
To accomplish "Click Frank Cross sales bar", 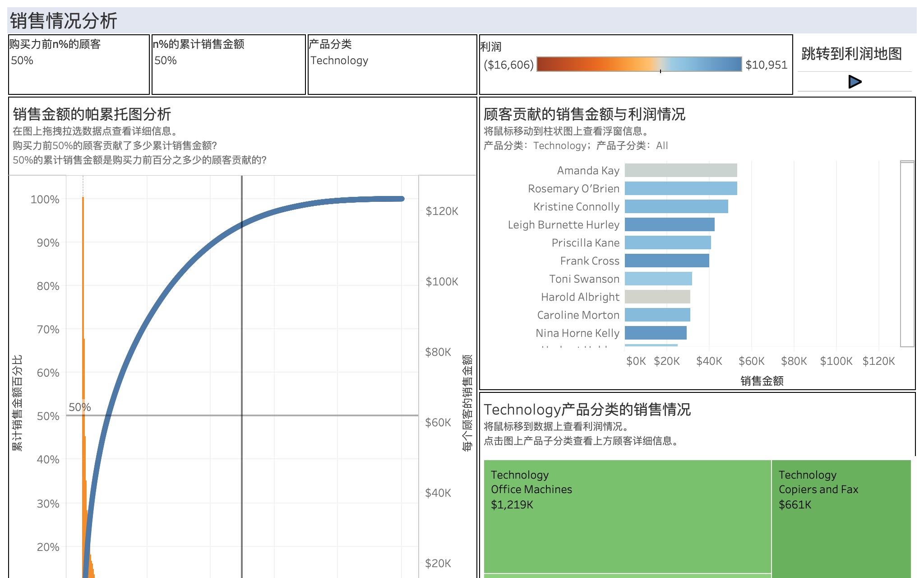I will tap(666, 261).
